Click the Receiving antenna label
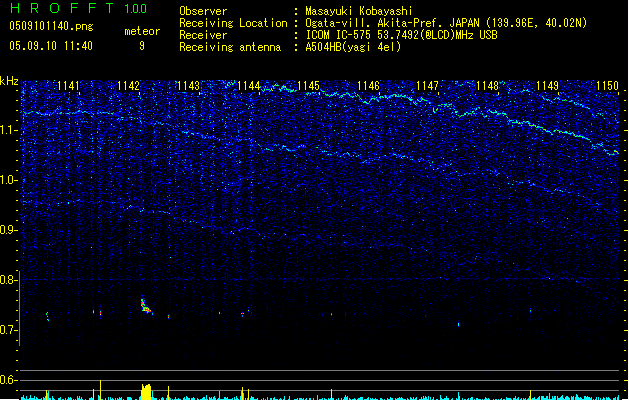This screenshot has height=400, width=629. (230, 47)
